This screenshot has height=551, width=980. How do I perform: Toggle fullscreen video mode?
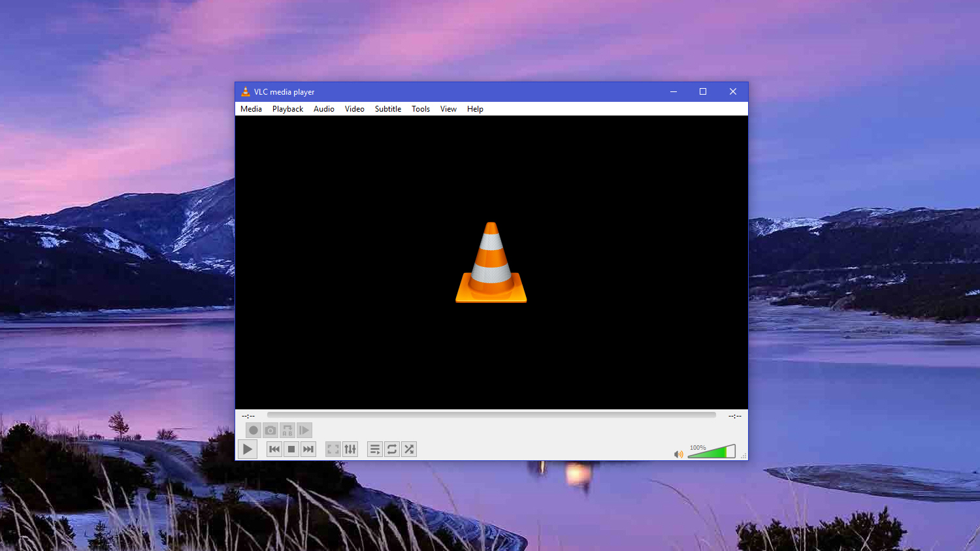coord(333,449)
